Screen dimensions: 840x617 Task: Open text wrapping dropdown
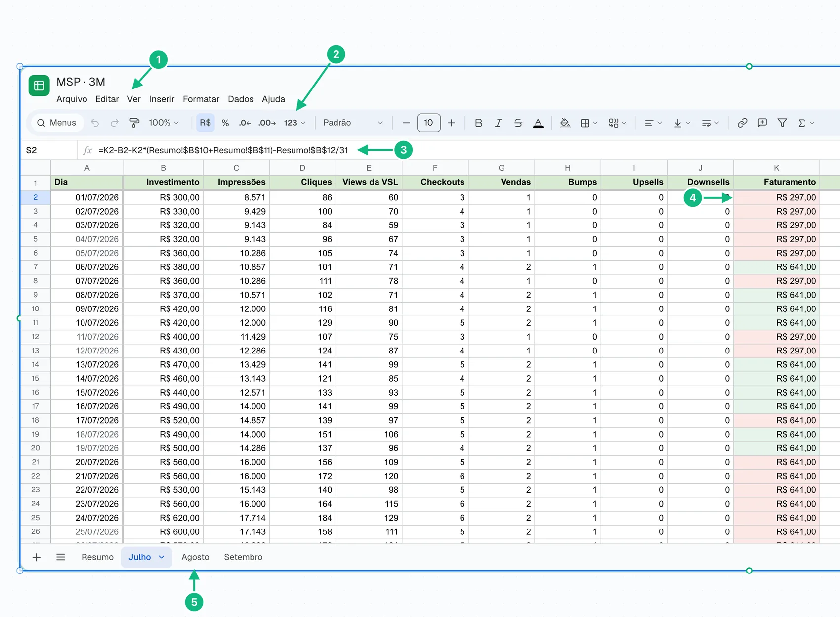coord(711,123)
